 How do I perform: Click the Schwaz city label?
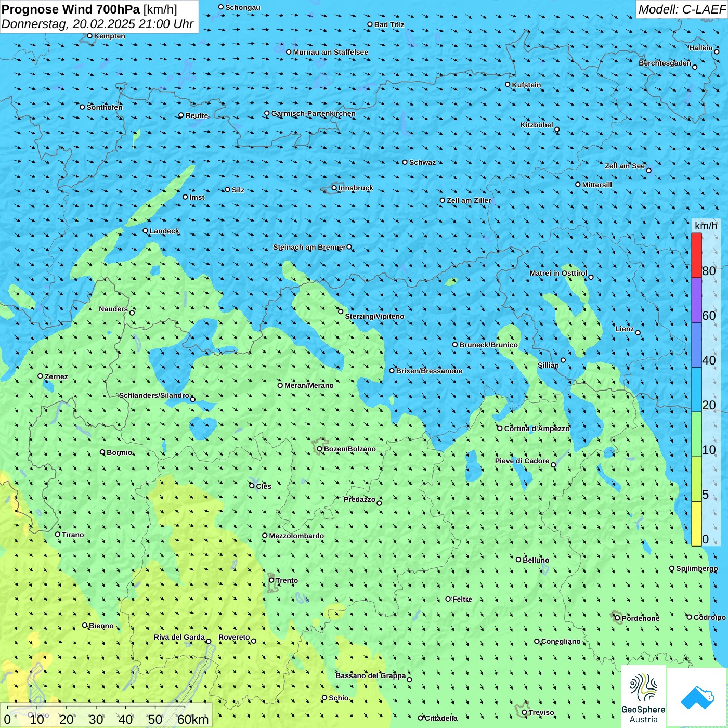tap(423, 162)
